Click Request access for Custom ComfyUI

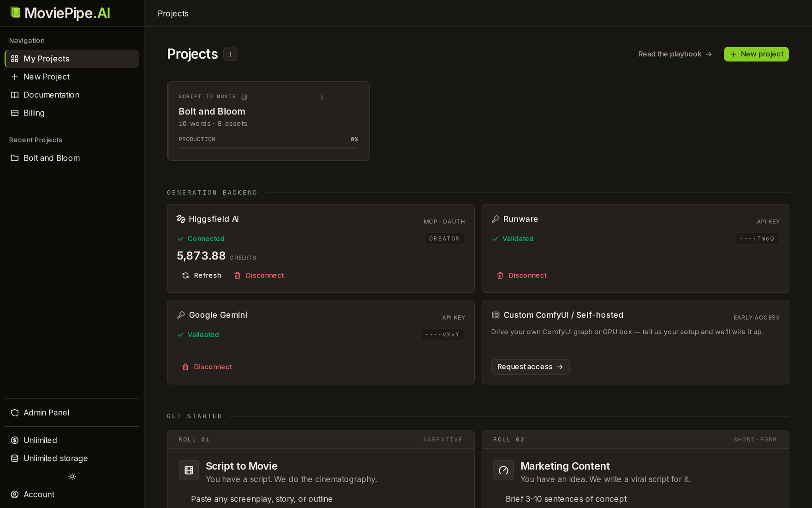pos(530,367)
